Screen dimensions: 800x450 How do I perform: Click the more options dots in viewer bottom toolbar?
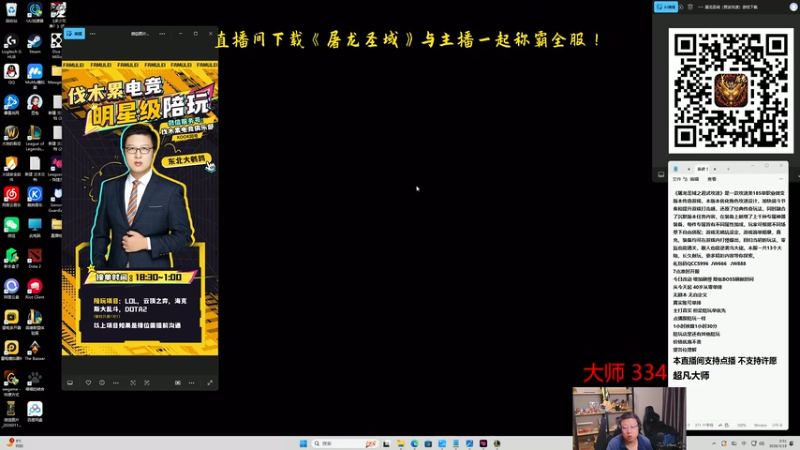pos(191,383)
